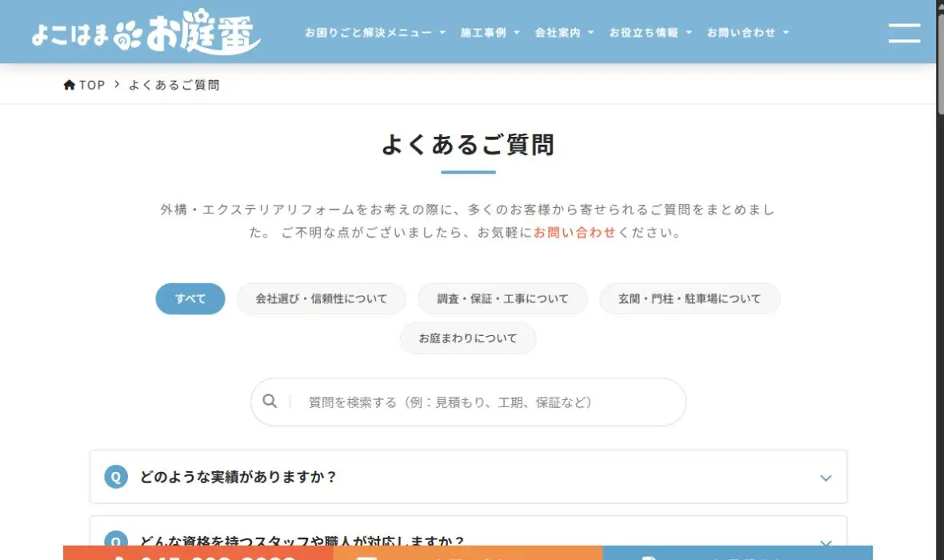
Task: Click the よくあるご質問 breadcrumb text
Action: pyautogui.click(x=174, y=85)
